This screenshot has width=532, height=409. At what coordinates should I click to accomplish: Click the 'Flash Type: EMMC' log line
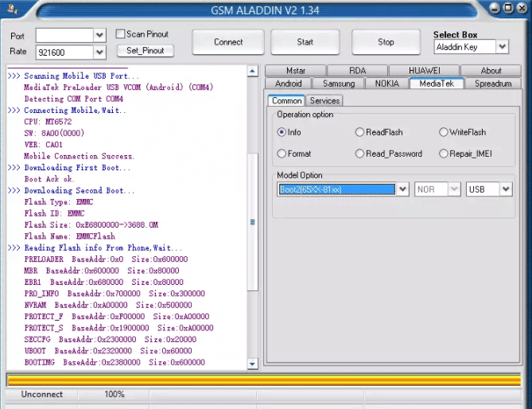pyautogui.click(x=58, y=202)
